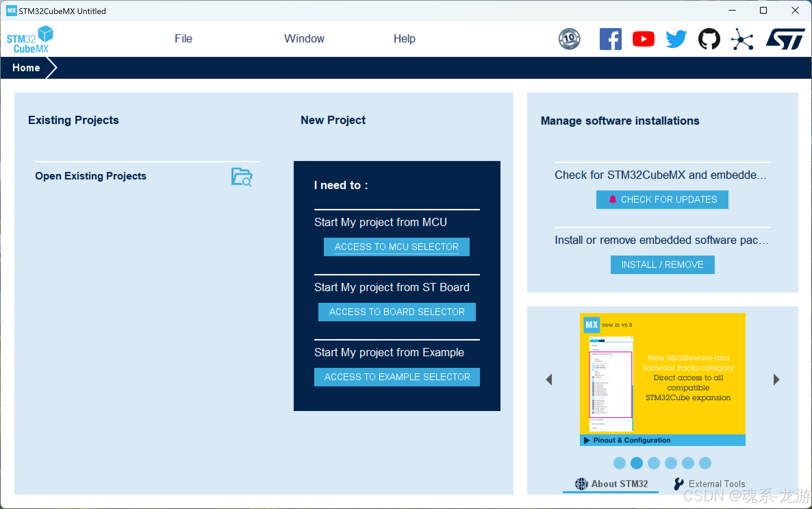The image size is (812, 509).
Task: Open the Twitter bird icon
Action: (x=676, y=39)
